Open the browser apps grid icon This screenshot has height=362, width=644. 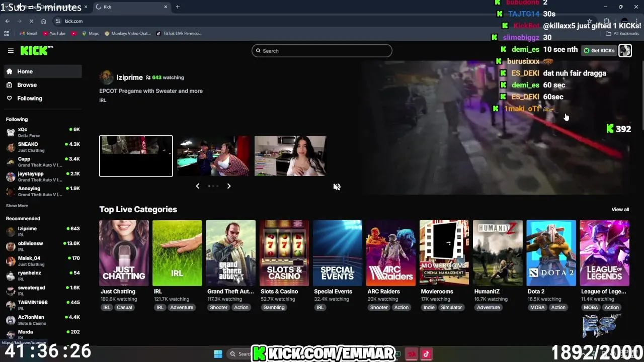coord(7,33)
